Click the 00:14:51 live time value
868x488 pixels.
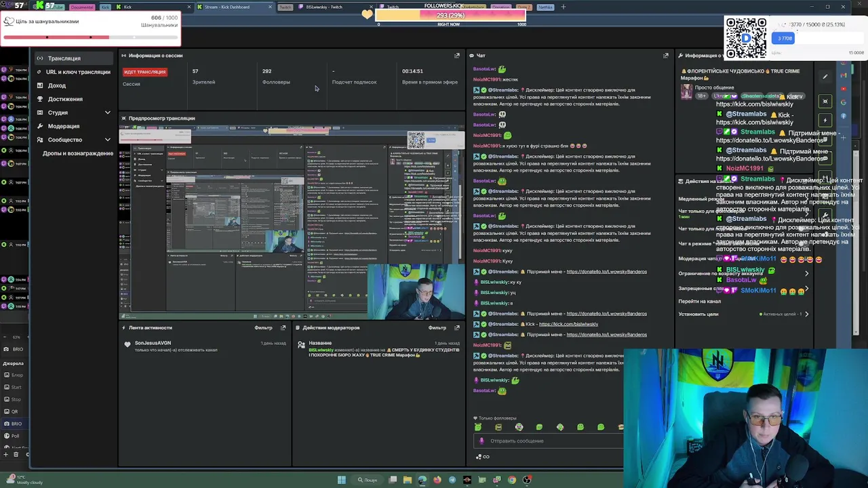(x=412, y=71)
